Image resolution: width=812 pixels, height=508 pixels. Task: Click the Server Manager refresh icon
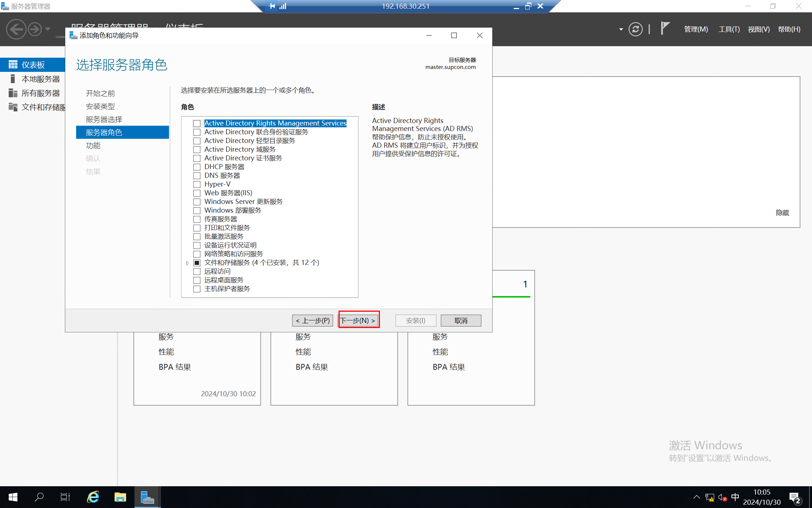635,29
